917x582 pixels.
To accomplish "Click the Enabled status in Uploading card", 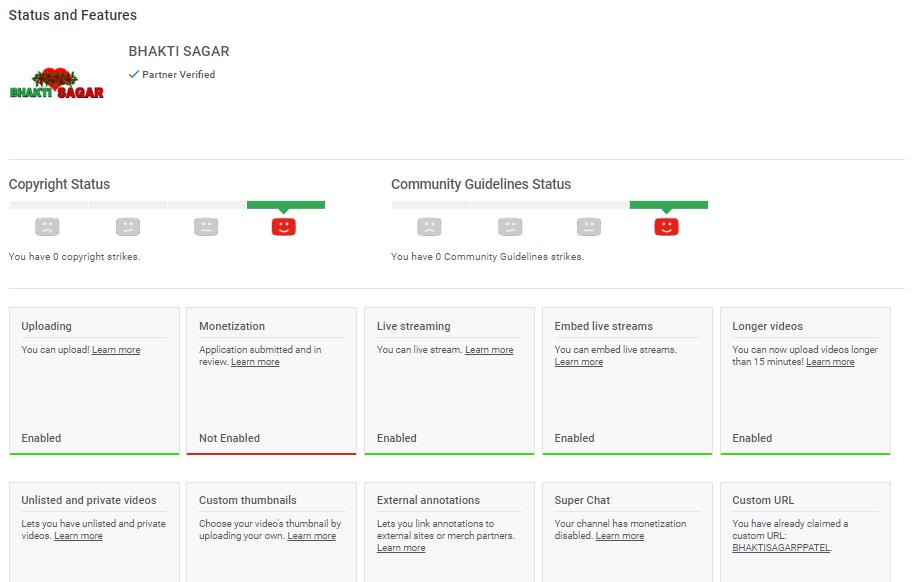I will pyautogui.click(x=41, y=438).
